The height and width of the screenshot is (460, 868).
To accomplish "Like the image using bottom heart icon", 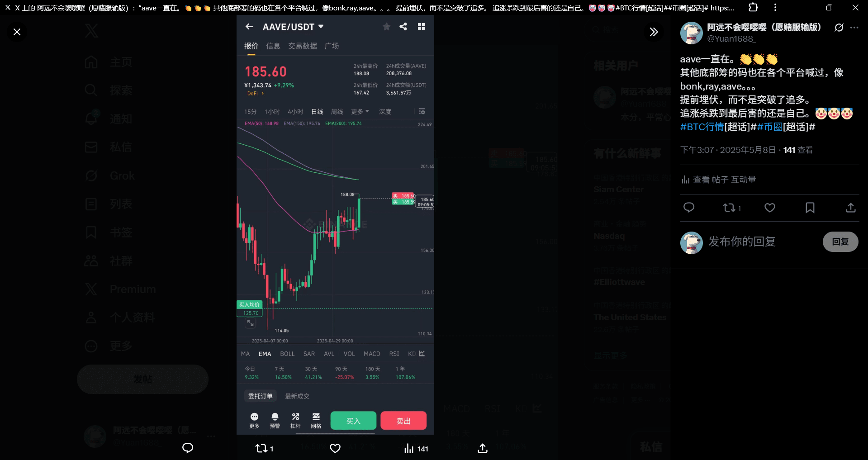I will point(335,448).
